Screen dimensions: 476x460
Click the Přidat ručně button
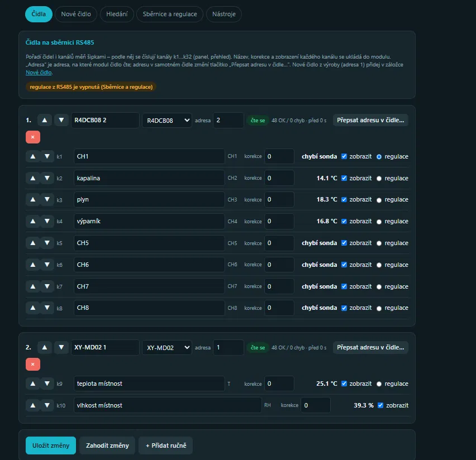pyautogui.click(x=166, y=445)
